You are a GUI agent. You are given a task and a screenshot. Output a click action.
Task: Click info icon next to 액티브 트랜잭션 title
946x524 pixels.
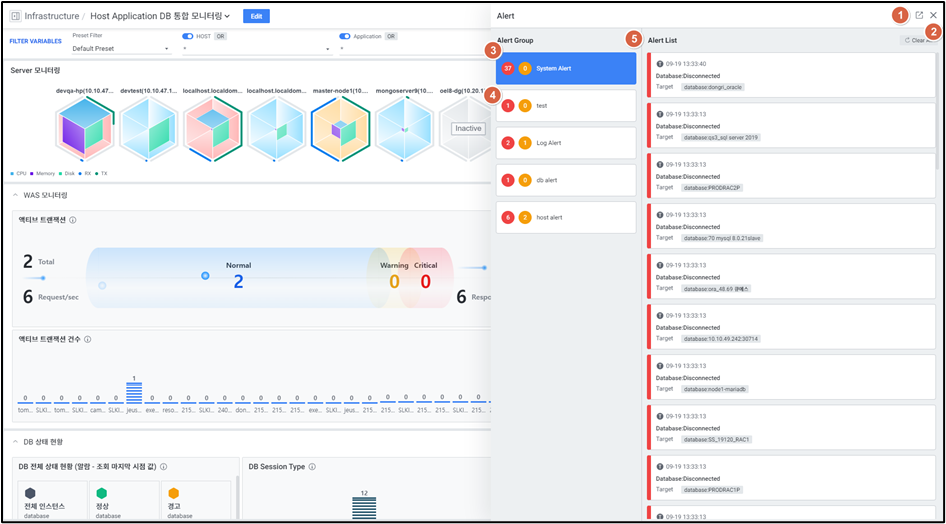pos(73,219)
